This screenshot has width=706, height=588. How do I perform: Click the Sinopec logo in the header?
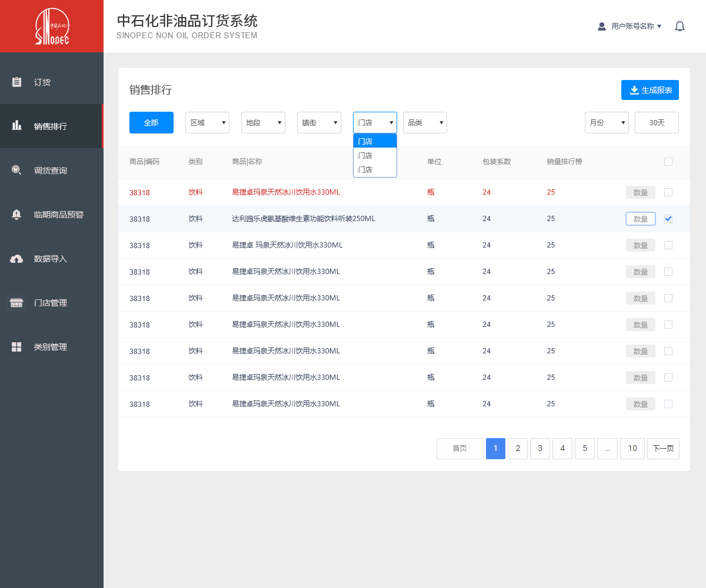click(52, 26)
